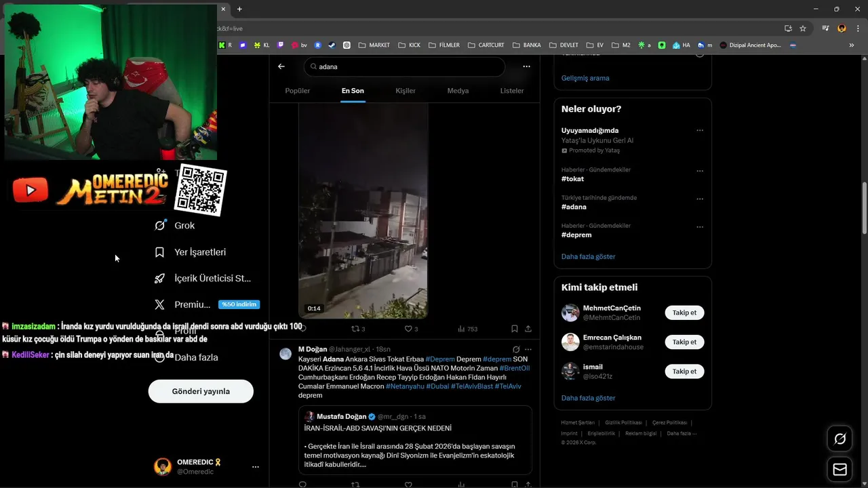Viewport: 868px width, 488px height.
Task: Click Grok icon on M Doğan post
Action: [x=516, y=350]
